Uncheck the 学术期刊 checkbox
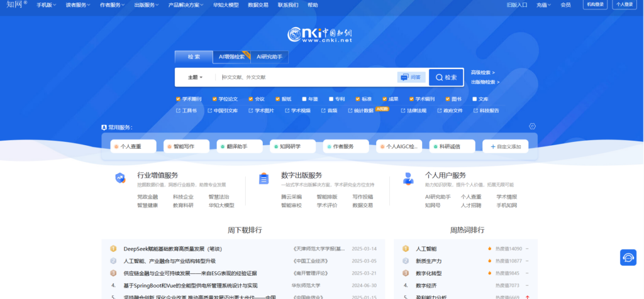Image resolution: width=644 pixels, height=299 pixels. coord(178,99)
